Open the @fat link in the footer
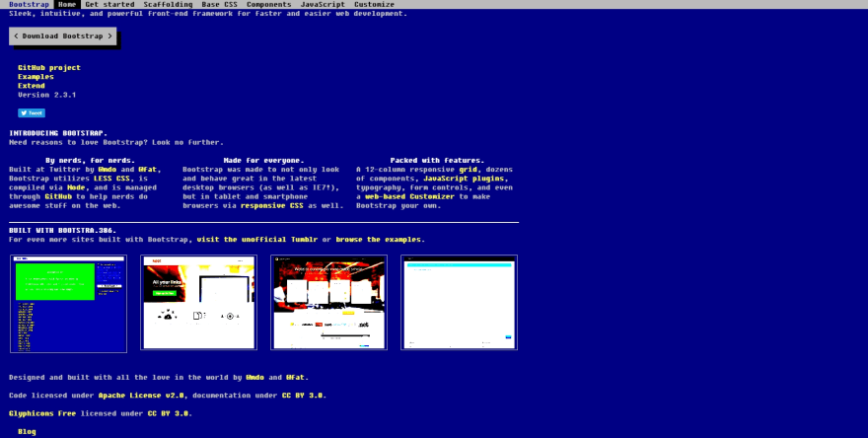Viewport: 868px width, 438px height. point(296,378)
